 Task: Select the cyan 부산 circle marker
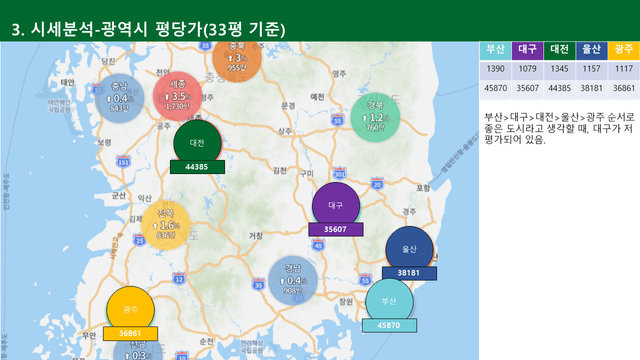389,302
